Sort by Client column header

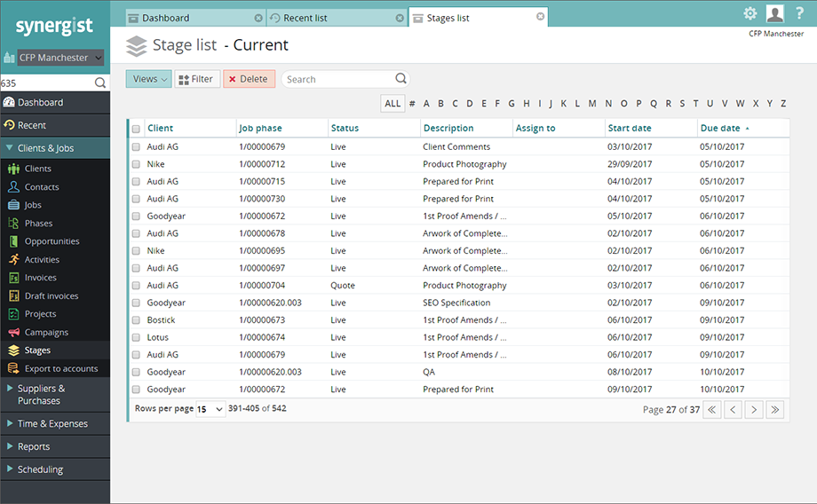pyautogui.click(x=161, y=128)
